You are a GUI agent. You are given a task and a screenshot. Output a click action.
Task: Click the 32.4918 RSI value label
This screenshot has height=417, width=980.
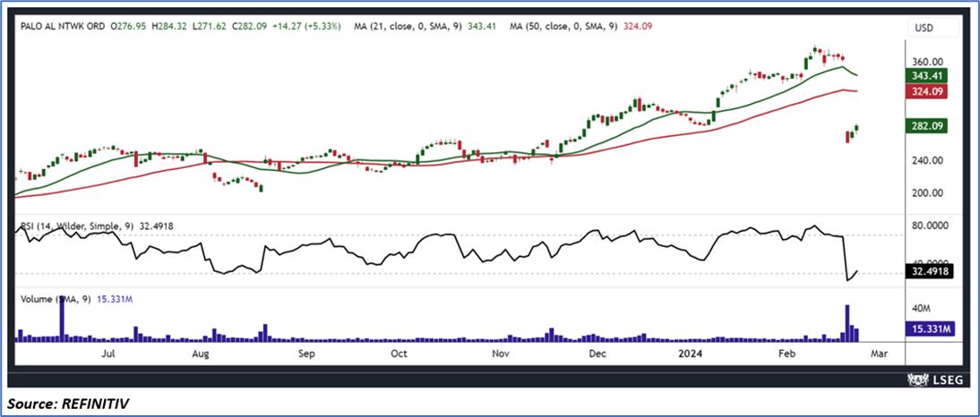(928, 271)
